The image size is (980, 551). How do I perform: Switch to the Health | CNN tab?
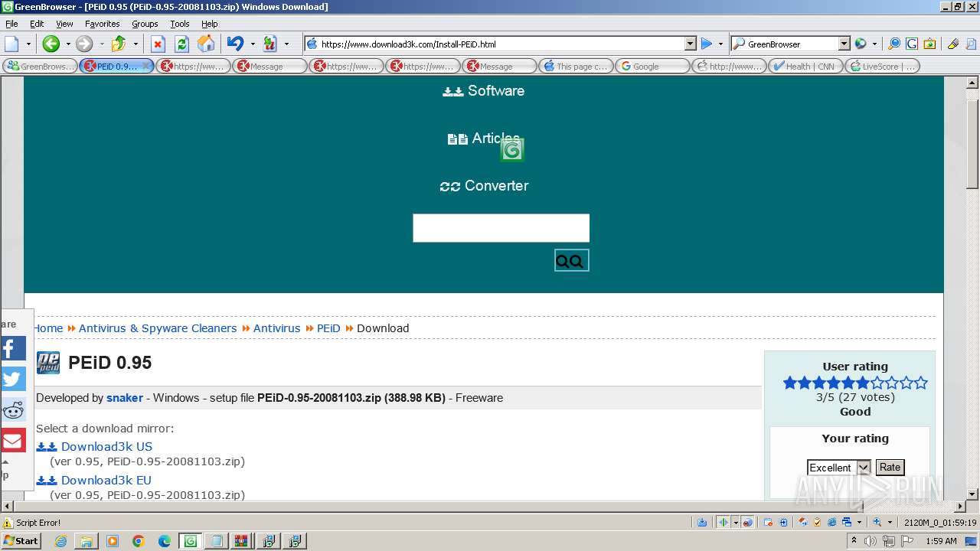click(x=805, y=66)
